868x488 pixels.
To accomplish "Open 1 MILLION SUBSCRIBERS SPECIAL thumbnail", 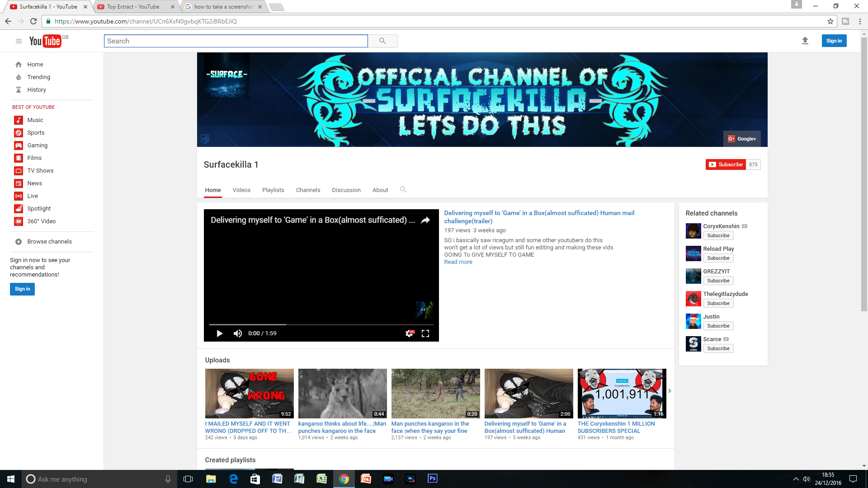I will click(x=622, y=394).
